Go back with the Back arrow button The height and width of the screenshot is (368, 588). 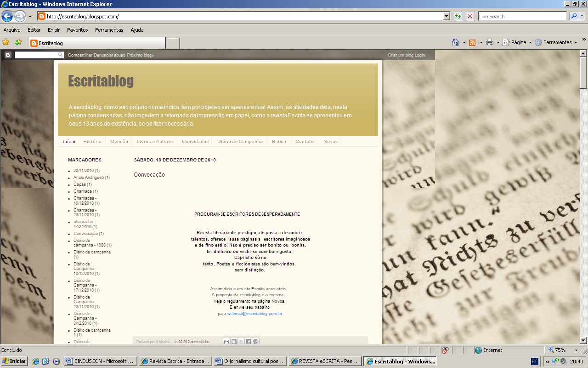point(7,17)
